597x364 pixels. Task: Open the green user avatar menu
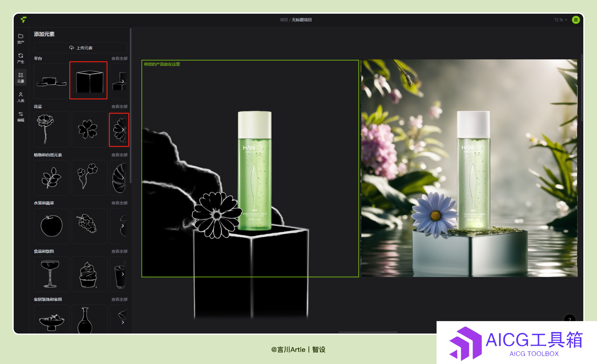coord(576,20)
